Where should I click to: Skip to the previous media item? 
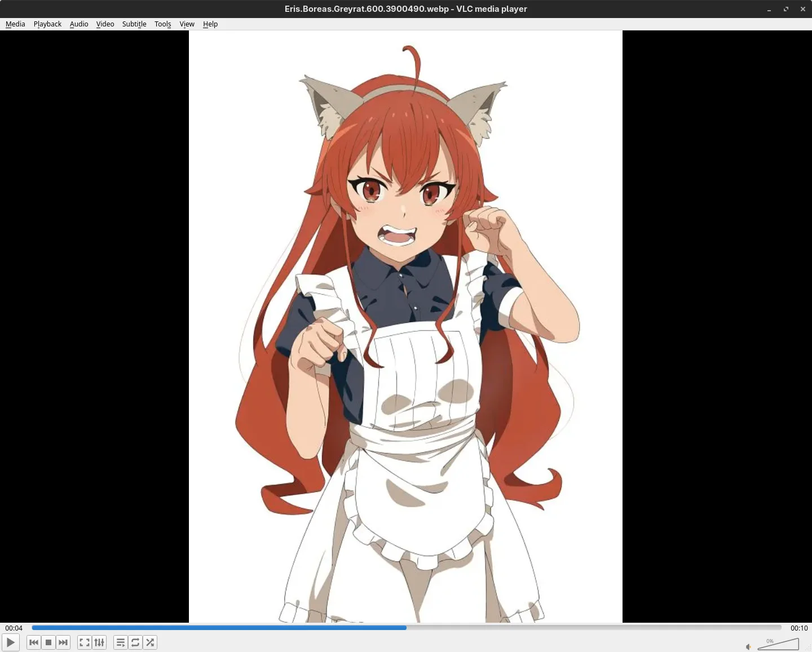coord(34,642)
